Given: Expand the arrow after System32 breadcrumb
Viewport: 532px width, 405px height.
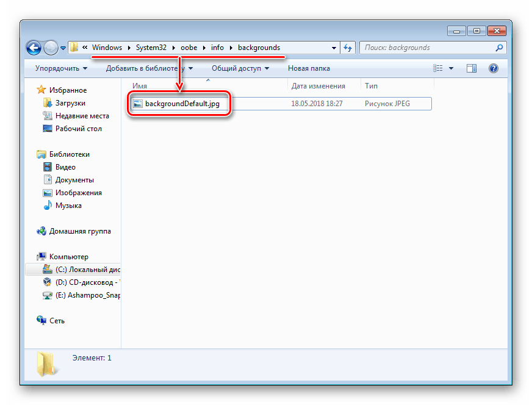Looking at the screenshot, I should (x=174, y=48).
